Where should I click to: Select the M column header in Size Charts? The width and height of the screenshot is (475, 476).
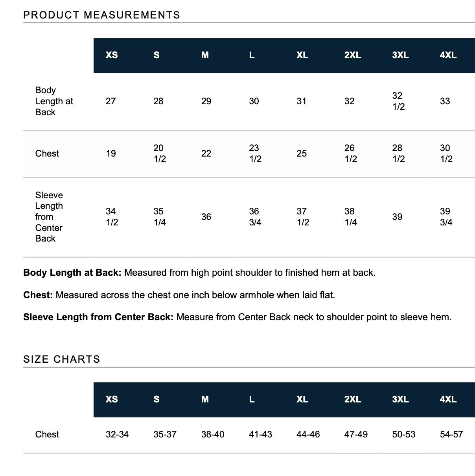tap(205, 400)
